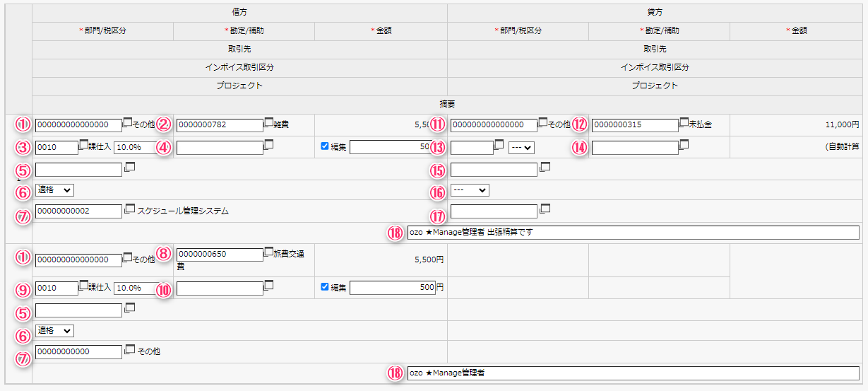868x391 pixels.
Task: Open credit-side tax category dropdown showing ---
Action: click(x=521, y=147)
